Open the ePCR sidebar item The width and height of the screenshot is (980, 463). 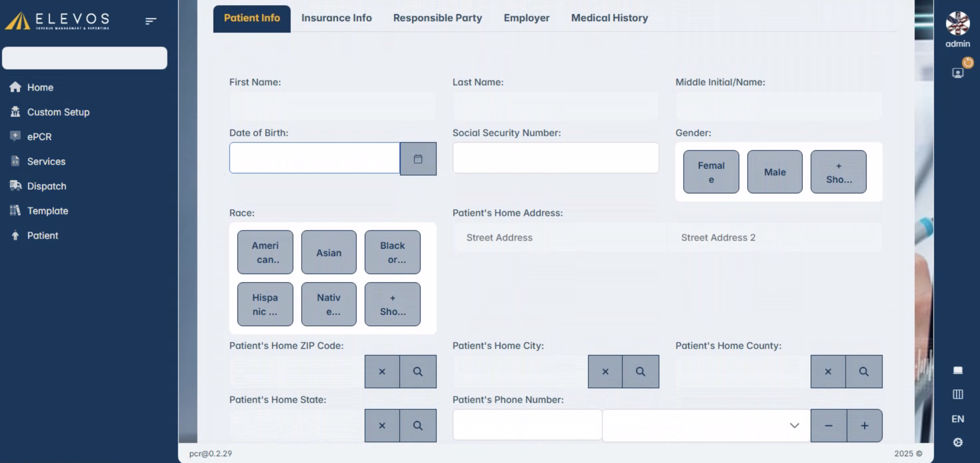[x=39, y=137]
